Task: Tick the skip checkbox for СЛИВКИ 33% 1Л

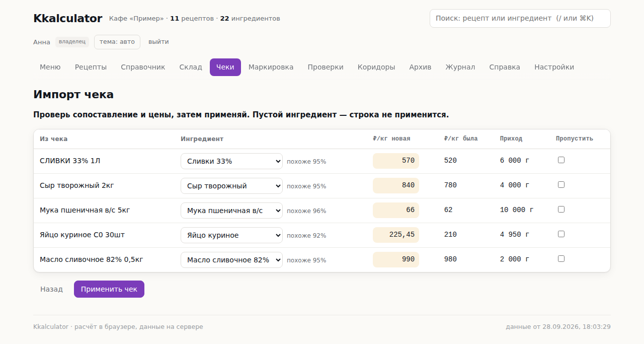Action: coord(561,160)
